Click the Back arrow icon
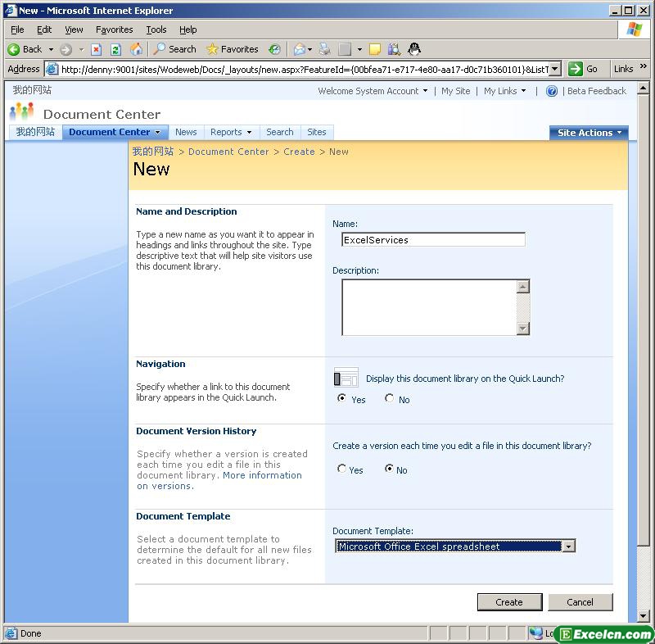Image resolution: width=655 pixels, height=644 pixels. pos(13,49)
